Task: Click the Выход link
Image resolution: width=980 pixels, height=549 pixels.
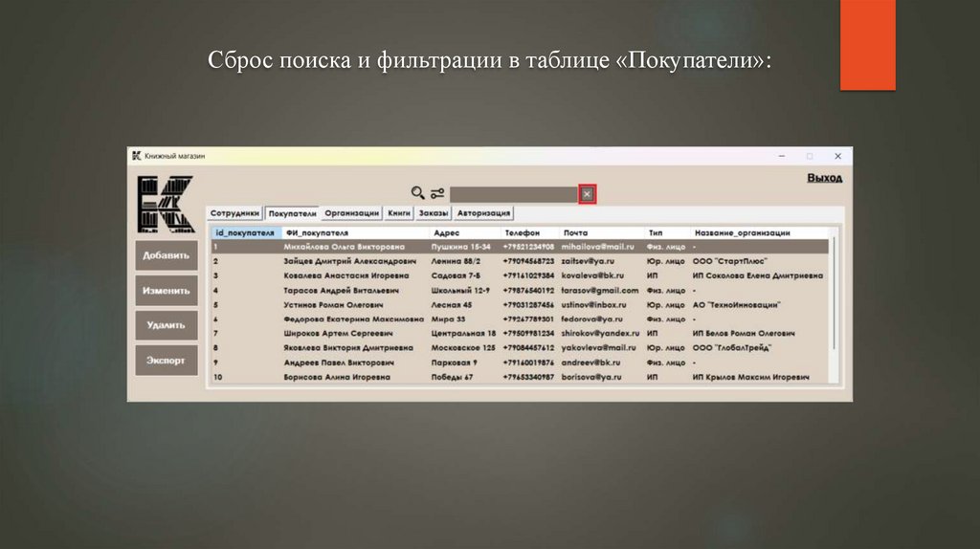Action: 824,178
